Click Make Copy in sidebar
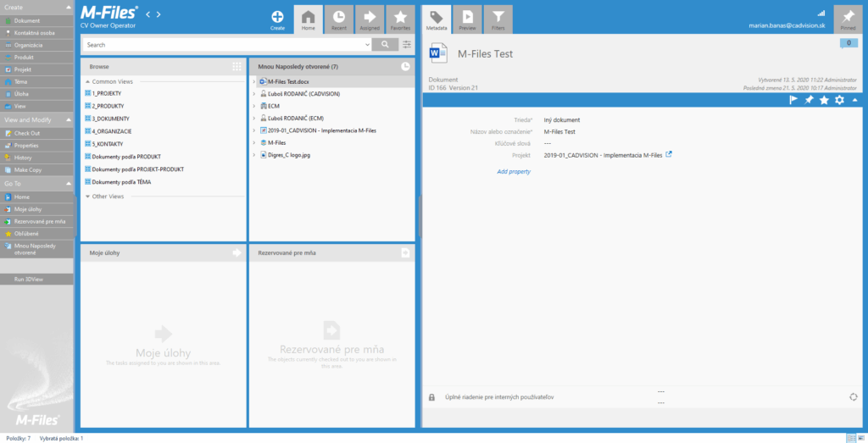This screenshot has height=443, width=868. click(x=36, y=169)
